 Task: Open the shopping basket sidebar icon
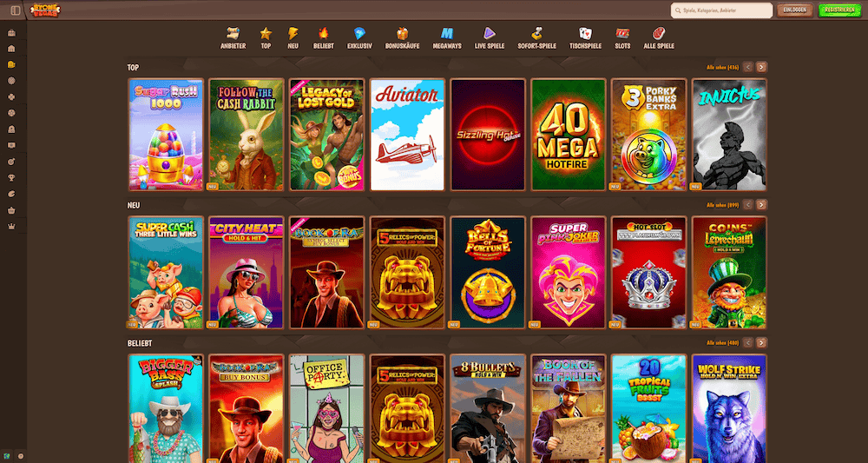(x=11, y=210)
